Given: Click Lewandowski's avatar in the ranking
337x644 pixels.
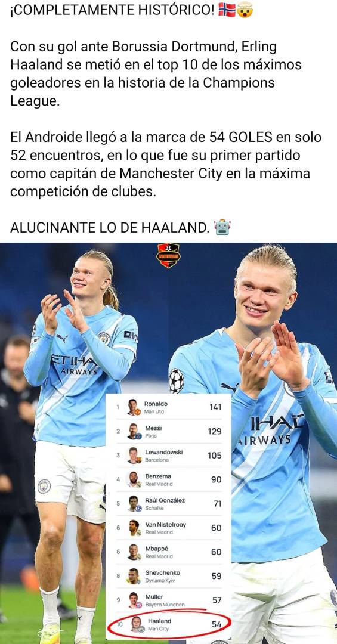Looking at the screenshot, I should pyautogui.click(x=134, y=456).
